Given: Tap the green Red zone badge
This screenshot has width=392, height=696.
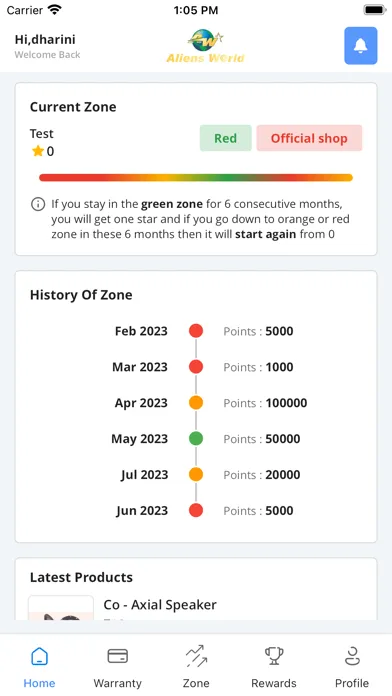Looking at the screenshot, I should [226, 138].
